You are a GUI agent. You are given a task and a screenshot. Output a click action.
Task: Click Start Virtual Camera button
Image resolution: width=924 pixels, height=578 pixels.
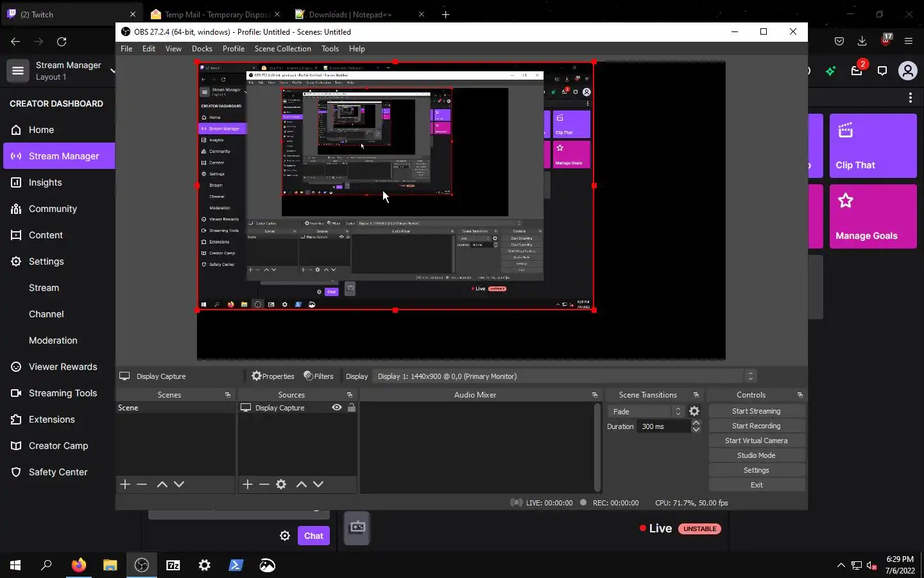757,441
